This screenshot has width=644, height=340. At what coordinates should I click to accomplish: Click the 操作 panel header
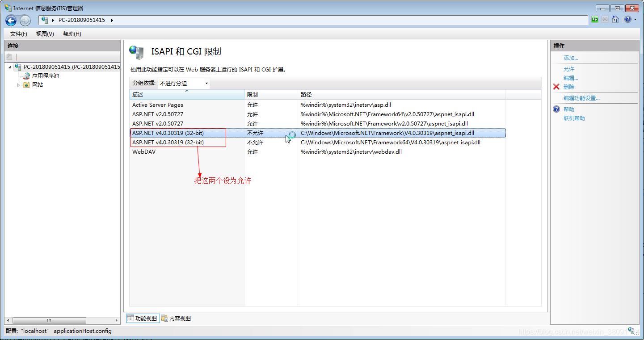coord(595,46)
